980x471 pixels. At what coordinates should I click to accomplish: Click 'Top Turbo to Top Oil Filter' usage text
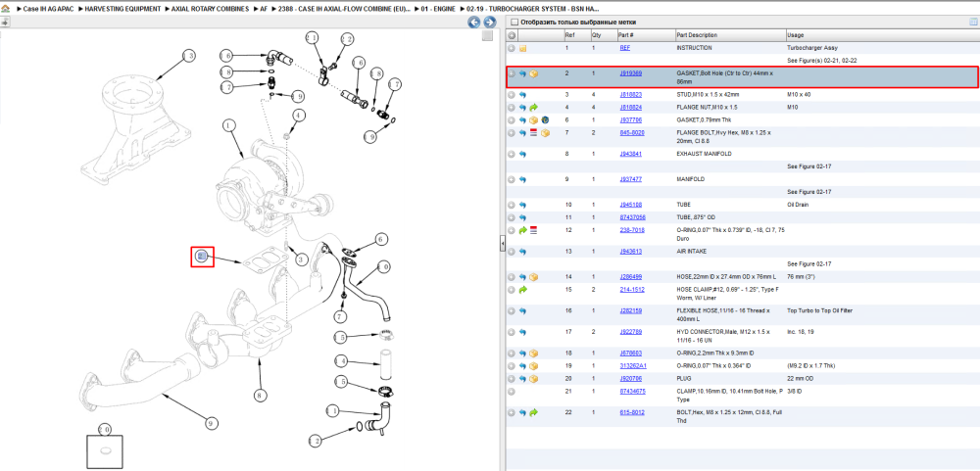[820, 311]
